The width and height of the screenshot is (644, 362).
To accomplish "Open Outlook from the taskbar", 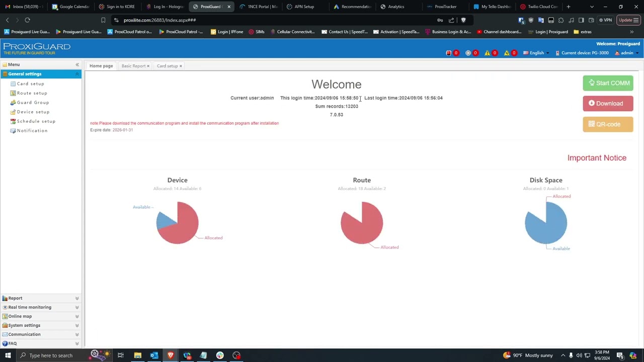I will tap(154, 355).
